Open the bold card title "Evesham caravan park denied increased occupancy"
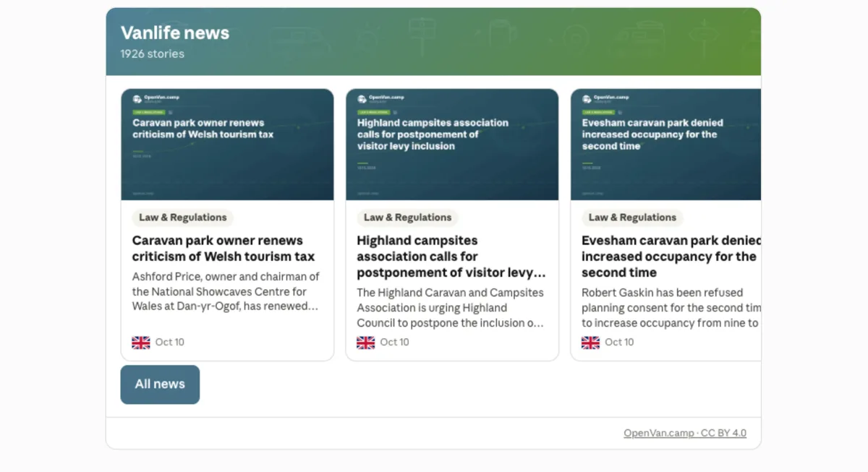The height and width of the screenshot is (472, 868). coord(671,257)
